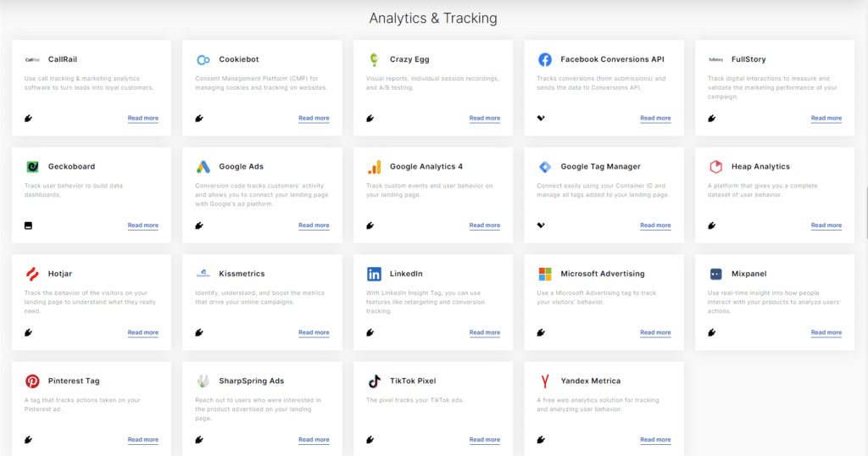Click the plug icon on CallRail card
The height and width of the screenshot is (456, 868).
click(x=28, y=118)
